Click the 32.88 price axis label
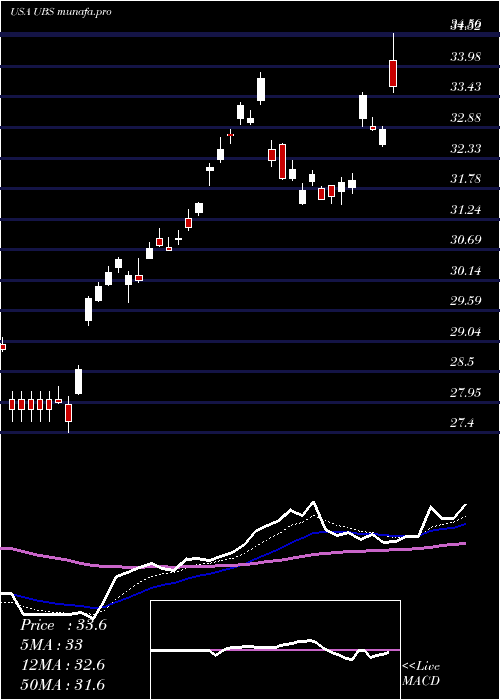The width and height of the screenshot is (500, 700). [466, 118]
